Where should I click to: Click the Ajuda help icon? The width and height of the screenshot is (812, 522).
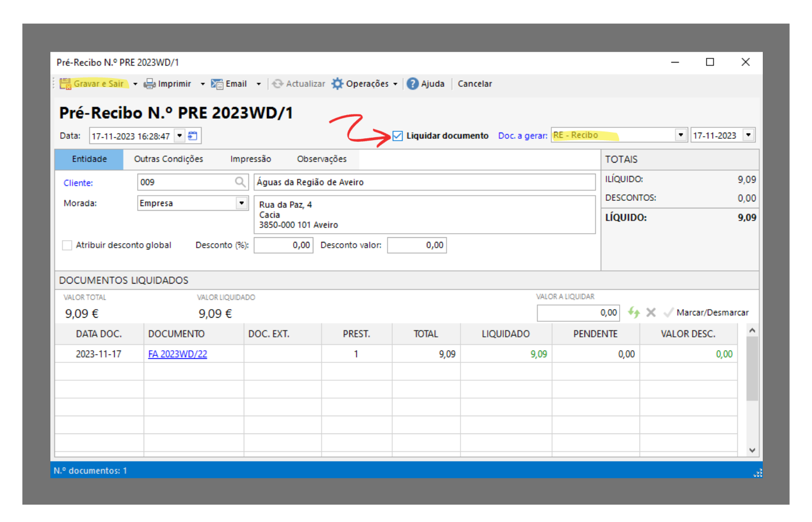click(412, 84)
